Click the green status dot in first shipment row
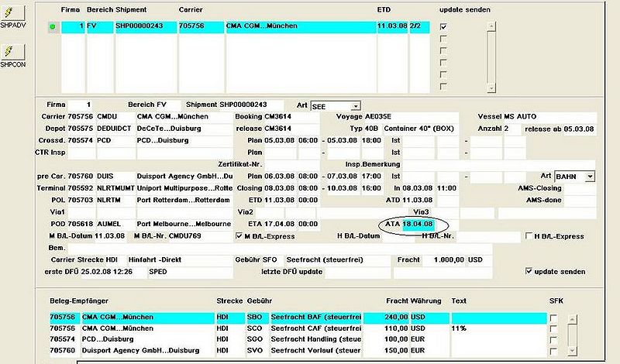This screenshot has height=364, width=620. 53,27
